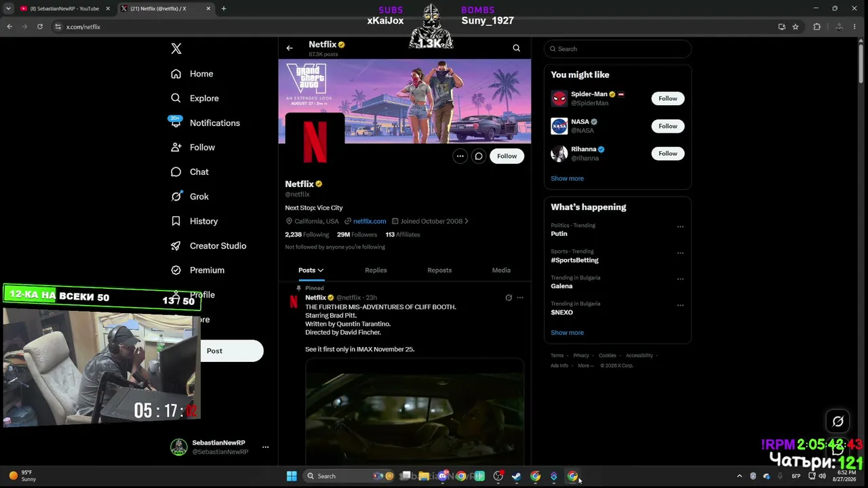The image size is (868, 488).
Task: Open a new browser tab
Action: (224, 9)
